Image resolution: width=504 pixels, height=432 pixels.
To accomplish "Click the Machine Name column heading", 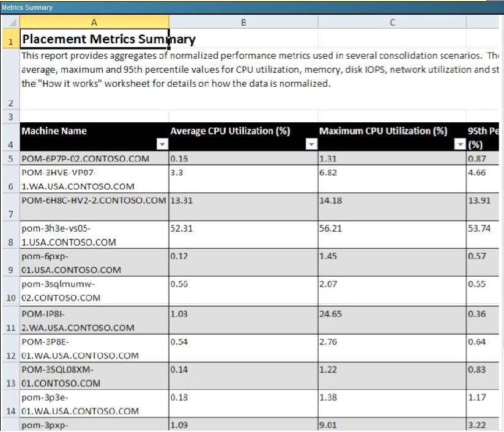I will (x=54, y=131).
